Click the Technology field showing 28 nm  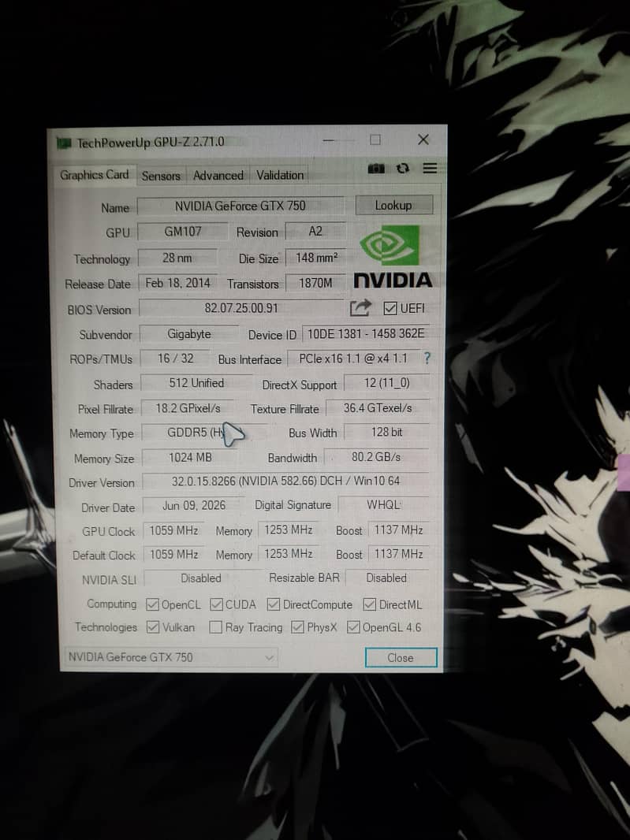[x=177, y=258]
